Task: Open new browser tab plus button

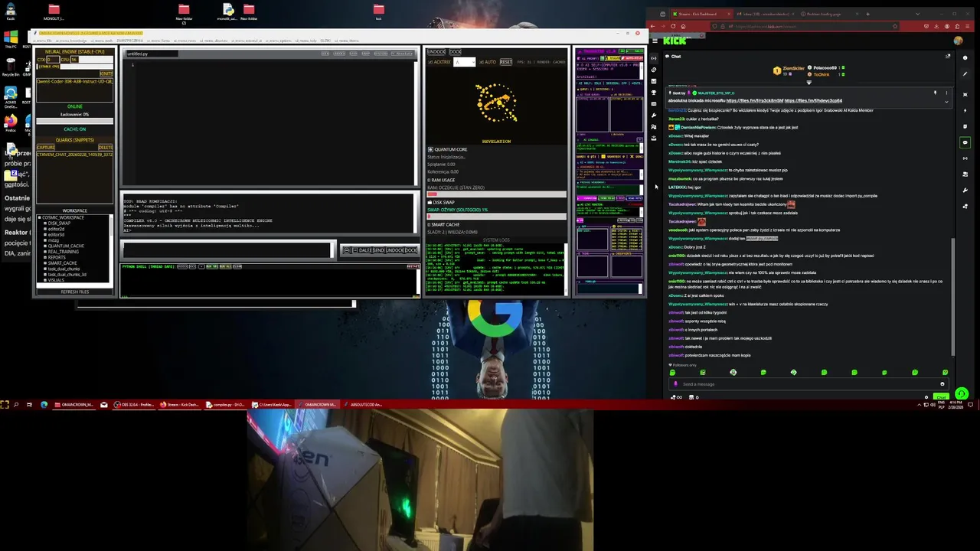Action: point(868,14)
